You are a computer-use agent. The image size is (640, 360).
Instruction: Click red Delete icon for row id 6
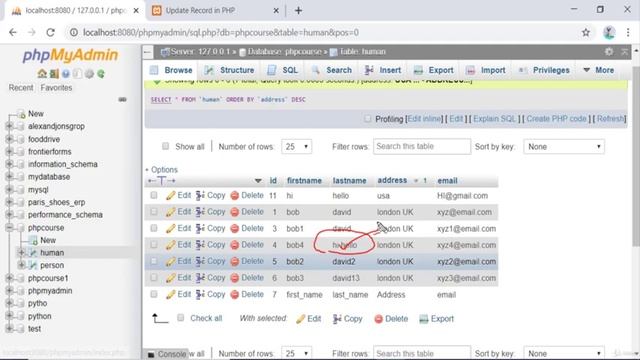pos(234,278)
